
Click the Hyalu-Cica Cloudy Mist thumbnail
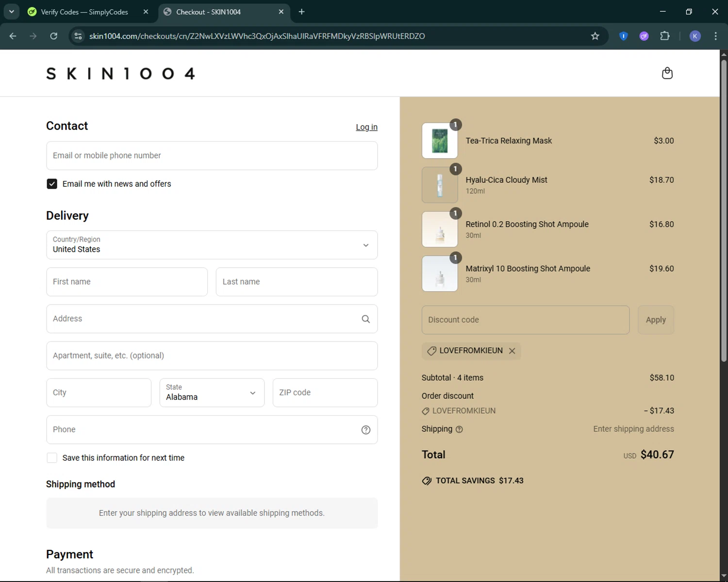(x=440, y=185)
